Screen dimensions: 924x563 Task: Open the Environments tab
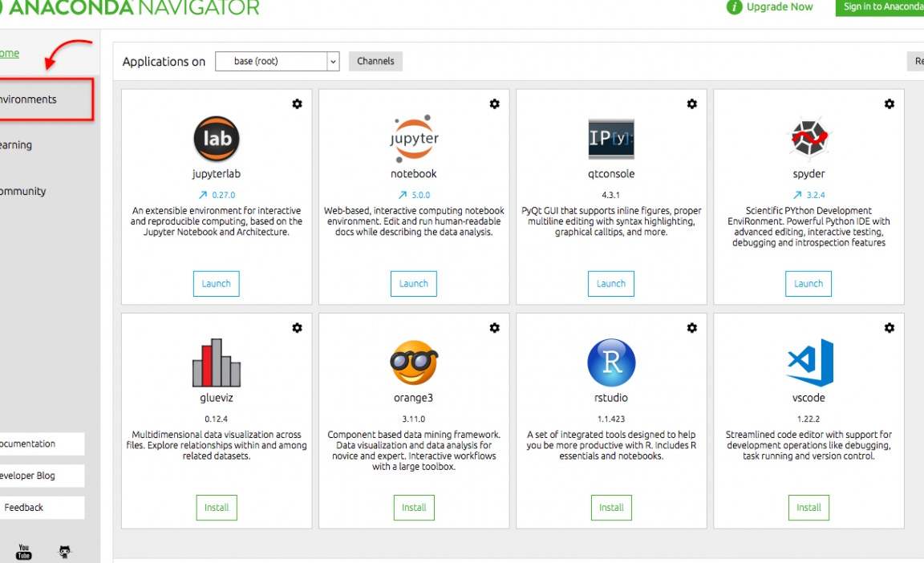(46, 99)
